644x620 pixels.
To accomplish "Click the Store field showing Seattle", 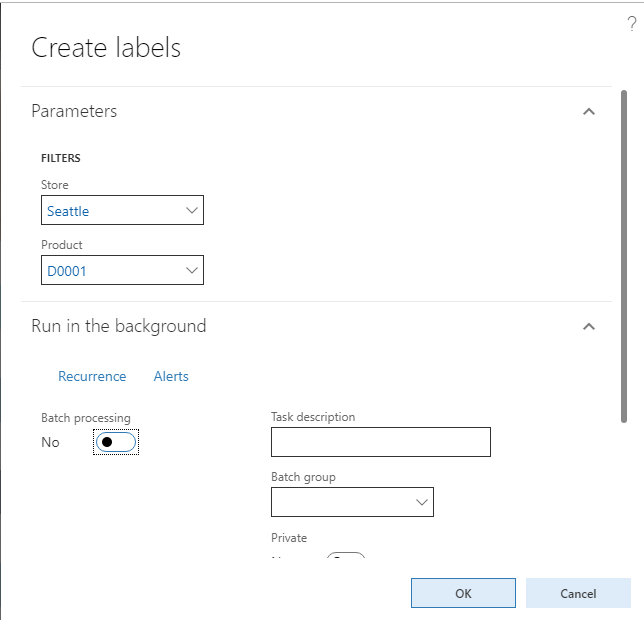I will 110,211.
